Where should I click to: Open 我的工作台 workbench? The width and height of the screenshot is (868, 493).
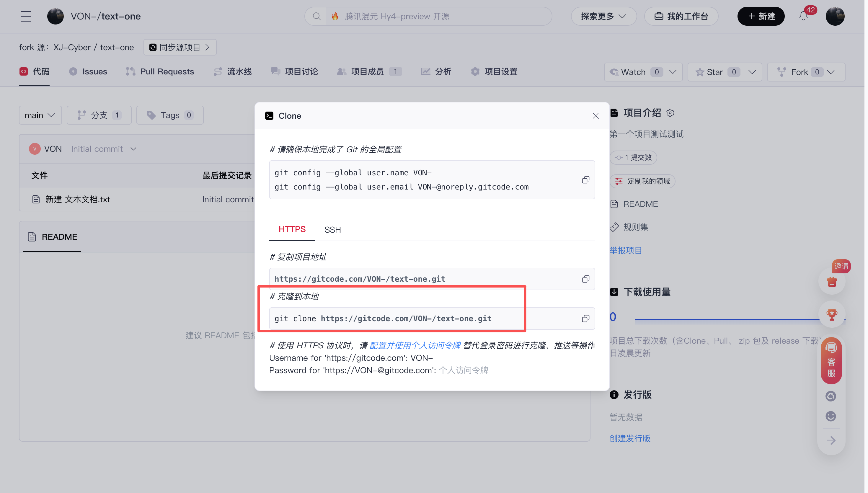click(681, 16)
